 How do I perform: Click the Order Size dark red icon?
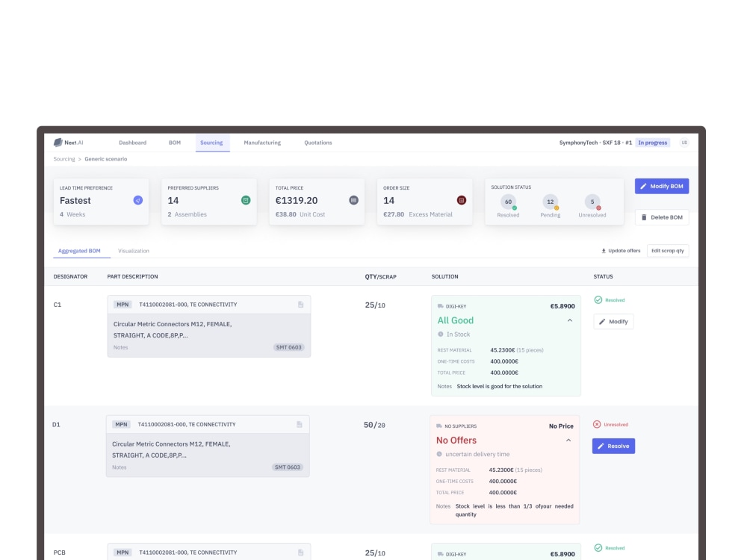click(x=462, y=200)
